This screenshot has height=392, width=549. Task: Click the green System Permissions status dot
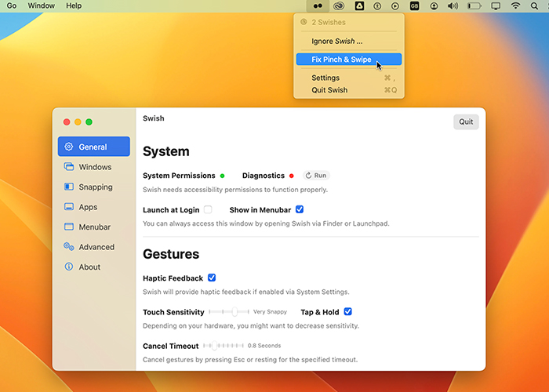[222, 176]
